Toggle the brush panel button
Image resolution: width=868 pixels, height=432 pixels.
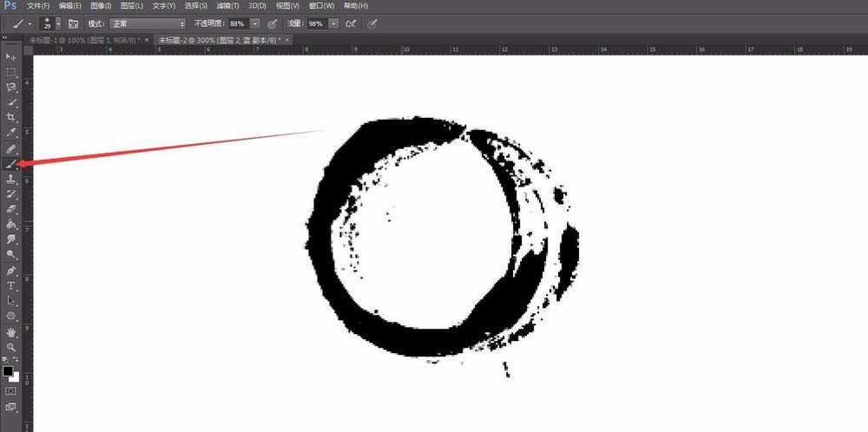click(x=73, y=23)
